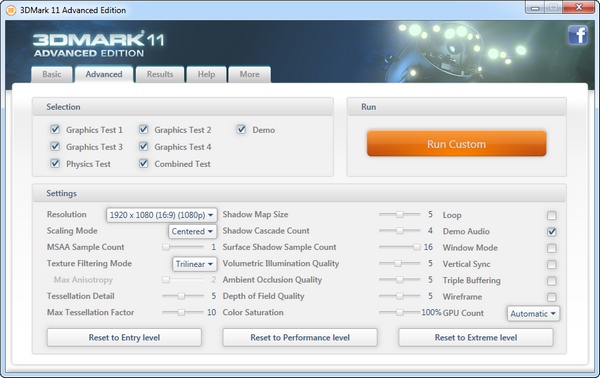
Task: Switch to the Basic tab
Action: coord(52,74)
